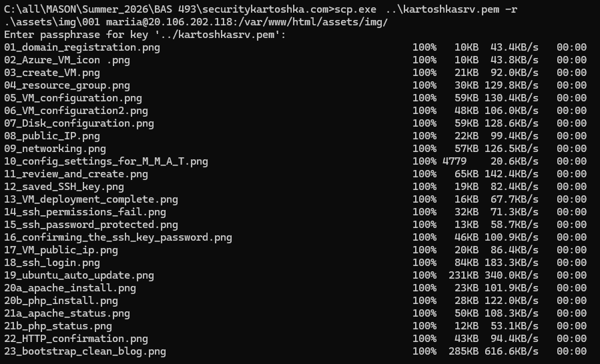
Task: Click the 01_domain_registration.png filename
Action: (82, 47)
